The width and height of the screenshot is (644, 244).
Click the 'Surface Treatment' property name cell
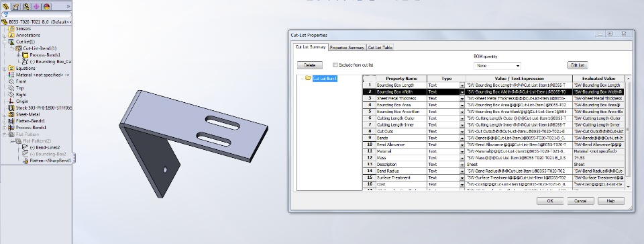click(x=401, y=177)
